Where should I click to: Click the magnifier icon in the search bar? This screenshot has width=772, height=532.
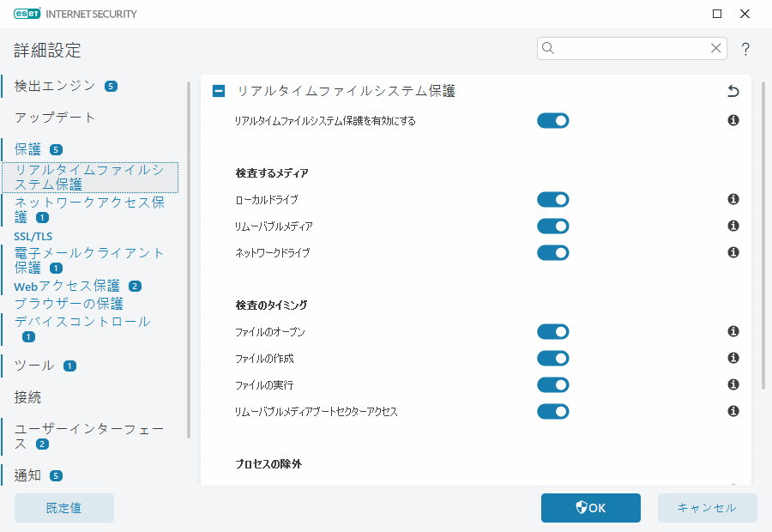tap(548, 49)
